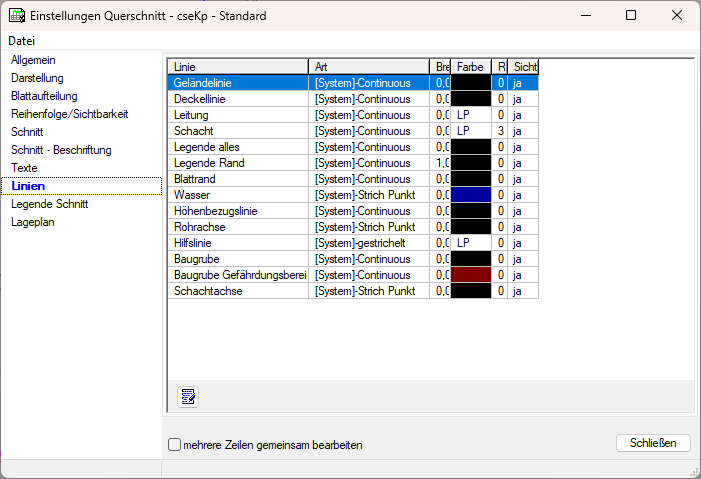Viewport: 701px width, 479px height.
Task: Click the Art cell of Hilfslinie row
Action: (x=368, y=243)
